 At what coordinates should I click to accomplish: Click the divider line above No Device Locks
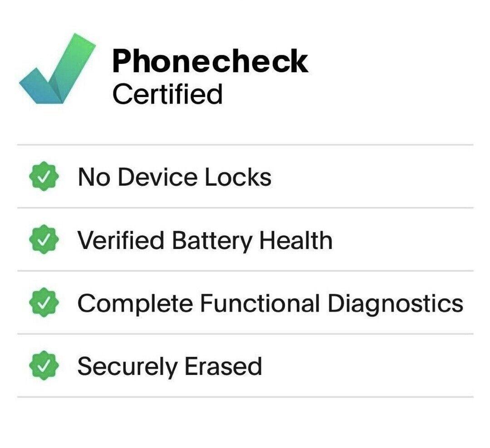click(245, 145)
